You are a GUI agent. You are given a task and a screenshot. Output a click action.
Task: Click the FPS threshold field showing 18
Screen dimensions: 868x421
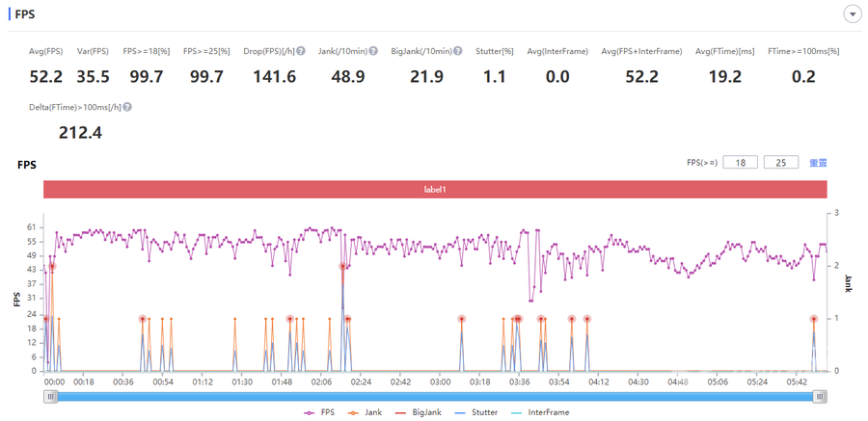[x=740, y=163]
